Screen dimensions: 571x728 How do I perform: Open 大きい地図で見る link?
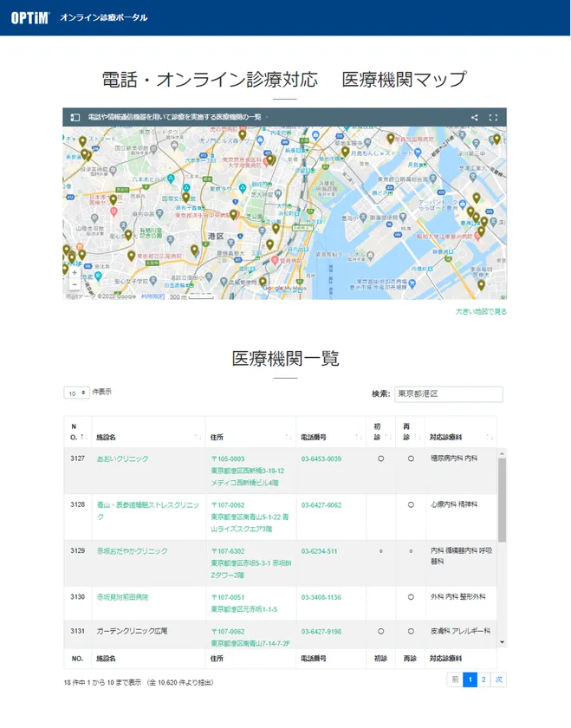pyautogui.click(x=481, y=311)
